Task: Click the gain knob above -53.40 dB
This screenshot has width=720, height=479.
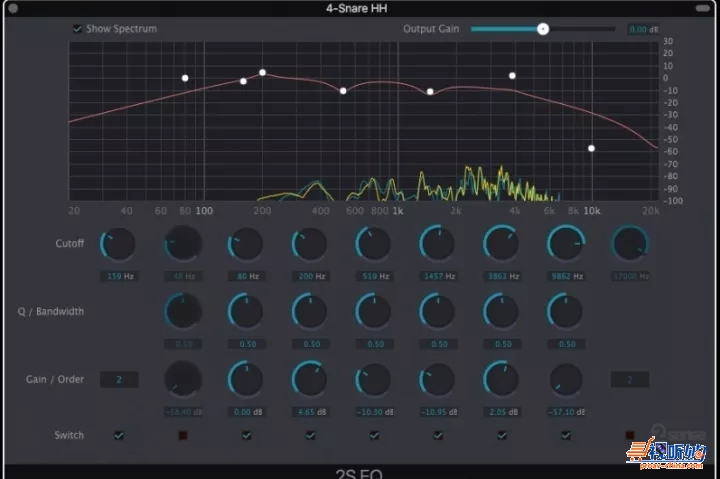Action: [x=183, y=379]
